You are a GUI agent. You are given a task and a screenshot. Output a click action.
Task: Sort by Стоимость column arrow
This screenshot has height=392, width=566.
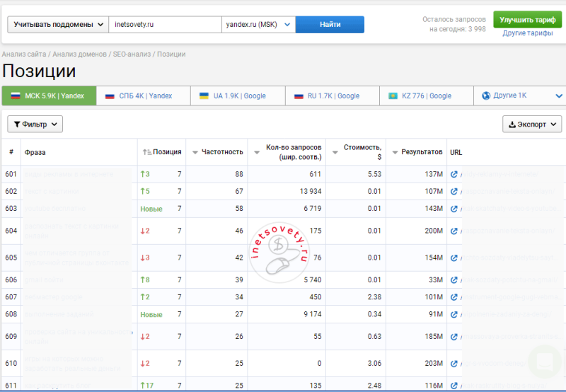coord(335,152)
